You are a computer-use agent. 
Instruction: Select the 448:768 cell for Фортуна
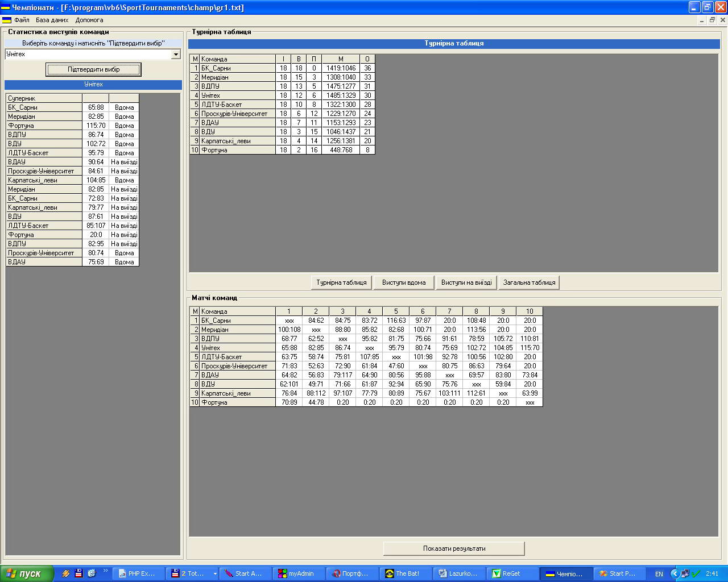click(x=341, y=150)
